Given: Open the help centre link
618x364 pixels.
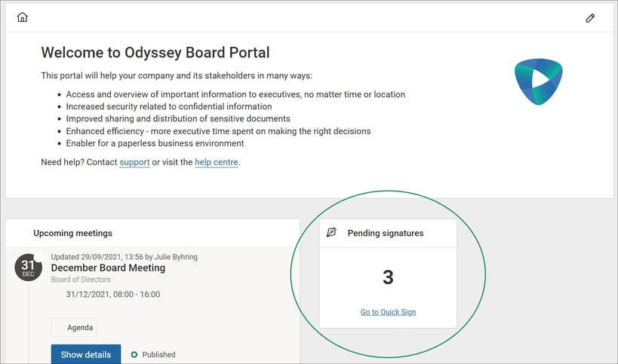Looking at the screenshot, I should coord(217,162).
